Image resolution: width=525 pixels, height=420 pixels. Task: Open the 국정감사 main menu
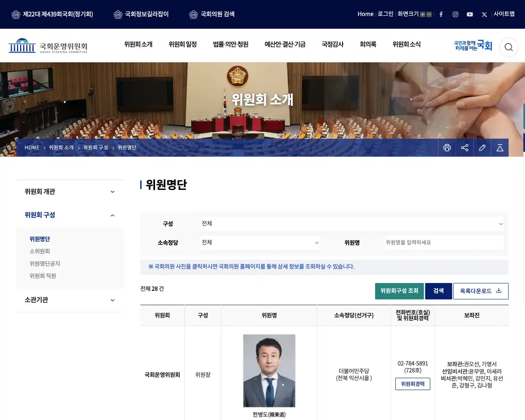click(333, 44)
